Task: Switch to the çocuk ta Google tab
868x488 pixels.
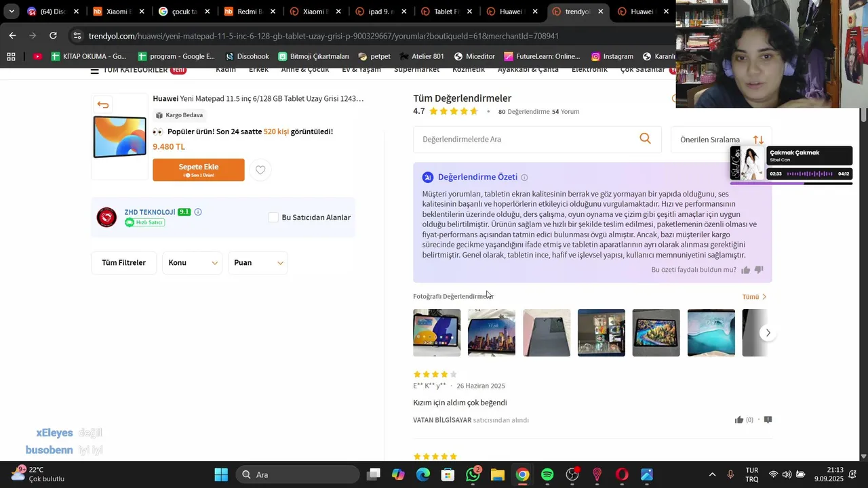Action: (x=182, y=12)
